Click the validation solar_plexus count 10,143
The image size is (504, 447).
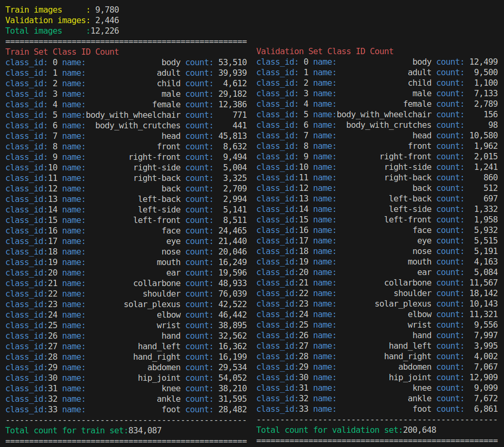pyautogui.click(x=484, y=304)
